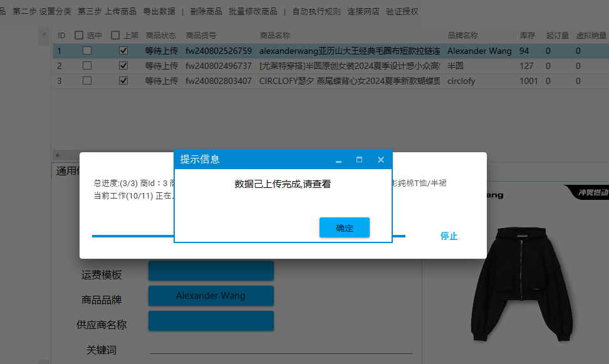Click the blue upload progress bar

click(132, 236)
